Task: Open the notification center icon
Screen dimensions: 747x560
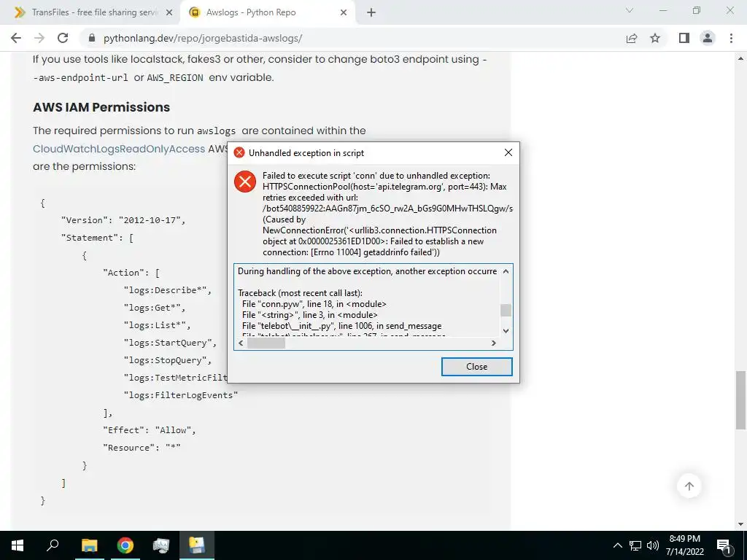Action: 724,545
